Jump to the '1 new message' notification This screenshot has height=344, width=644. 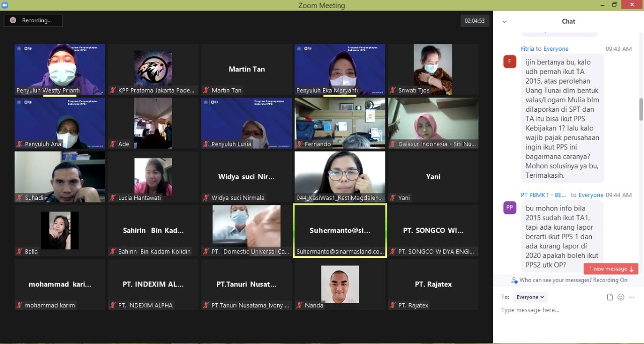click(x=610, y=269)
